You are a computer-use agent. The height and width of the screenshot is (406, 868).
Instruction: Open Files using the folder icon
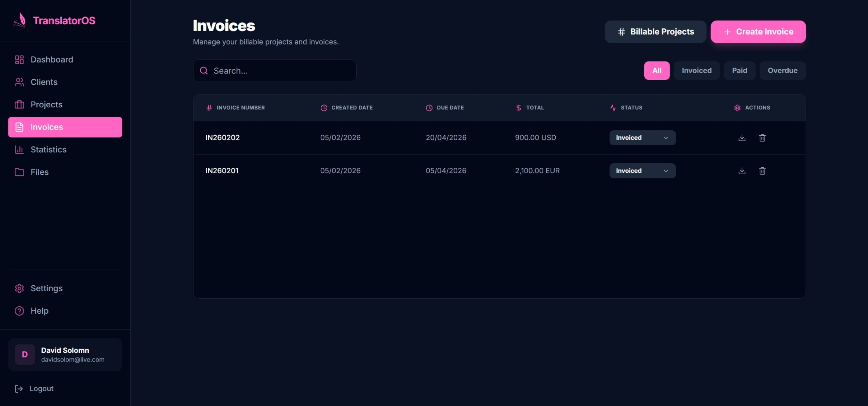click(x=19, y=172)
